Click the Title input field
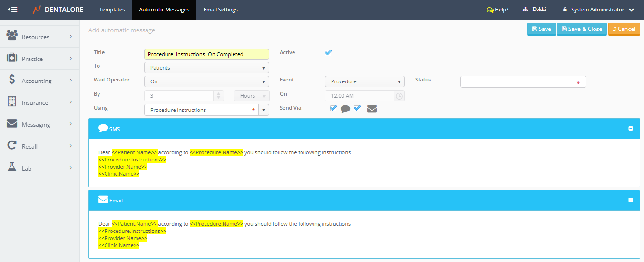 [x=206, y=54]
